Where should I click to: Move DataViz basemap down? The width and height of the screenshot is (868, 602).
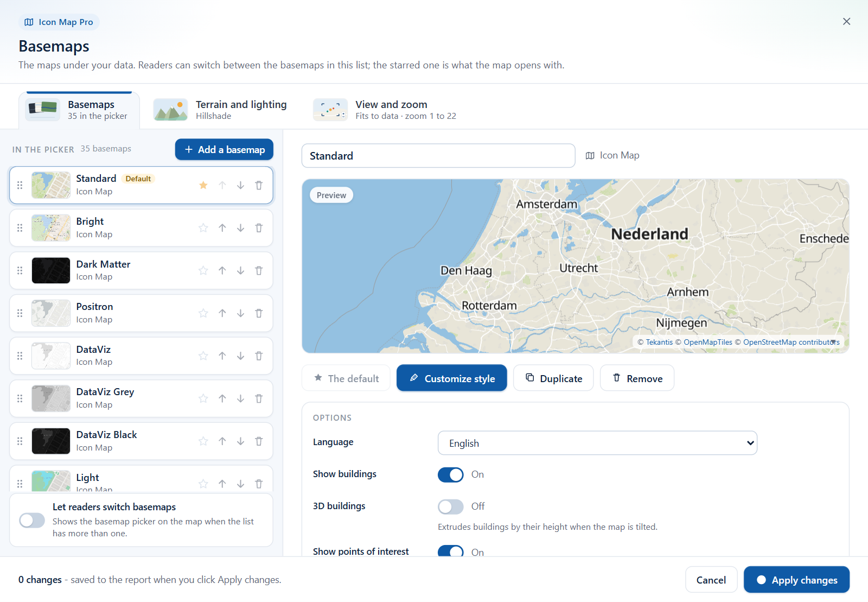coord(240,356)
